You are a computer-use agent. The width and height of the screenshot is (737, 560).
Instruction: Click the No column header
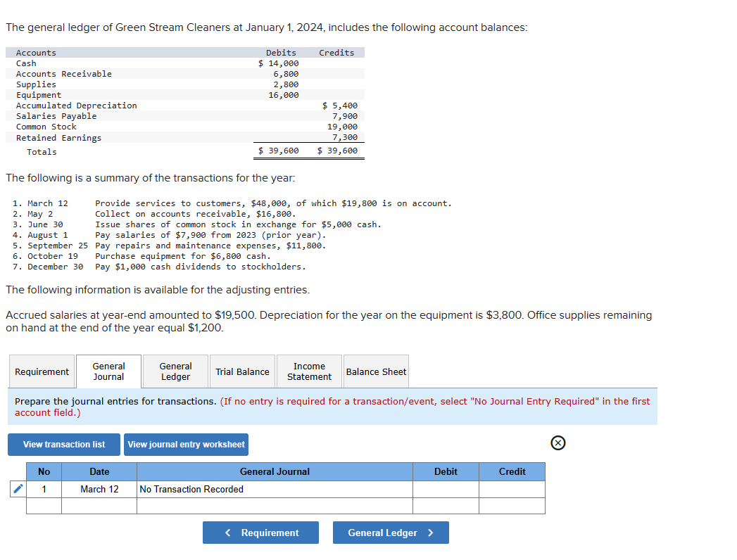point(44,471)
